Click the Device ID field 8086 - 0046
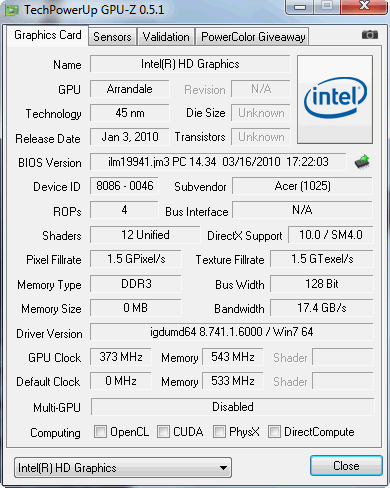 pos(124,186)
